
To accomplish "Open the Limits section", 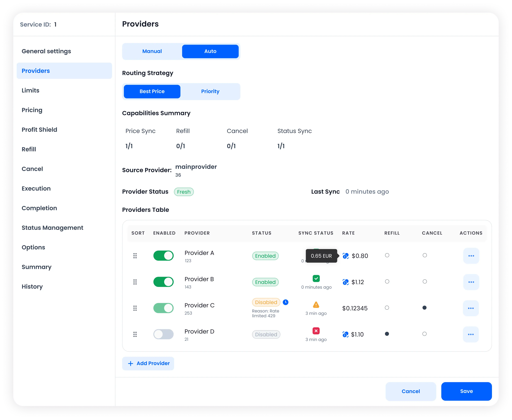I will pyautogui.click(x=64, y=90).
